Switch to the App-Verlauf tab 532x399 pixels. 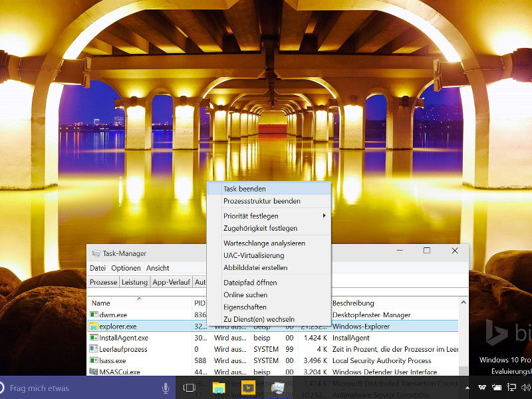click(171, 282)
